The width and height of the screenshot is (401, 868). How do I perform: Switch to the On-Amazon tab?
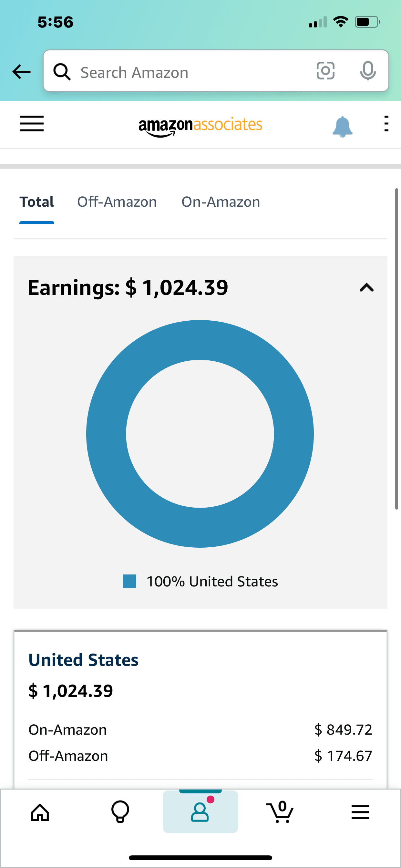[221, 202]
